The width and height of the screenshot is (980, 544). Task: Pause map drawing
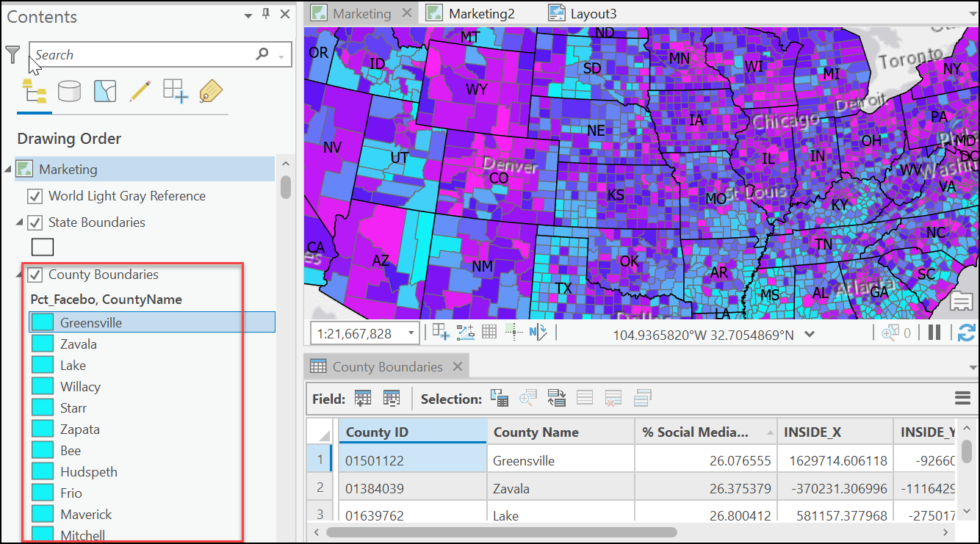pyautogui.click(x=934, y=333)
